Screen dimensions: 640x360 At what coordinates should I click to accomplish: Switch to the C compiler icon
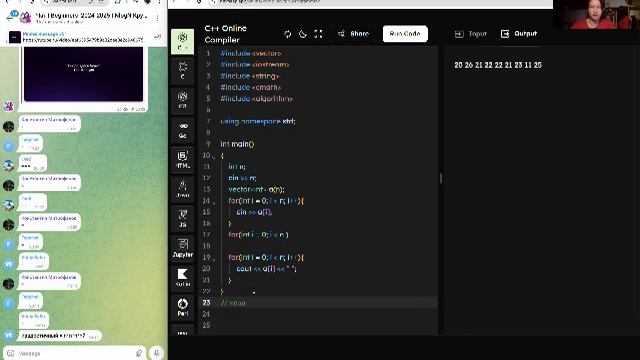click(x=182, y=70)
